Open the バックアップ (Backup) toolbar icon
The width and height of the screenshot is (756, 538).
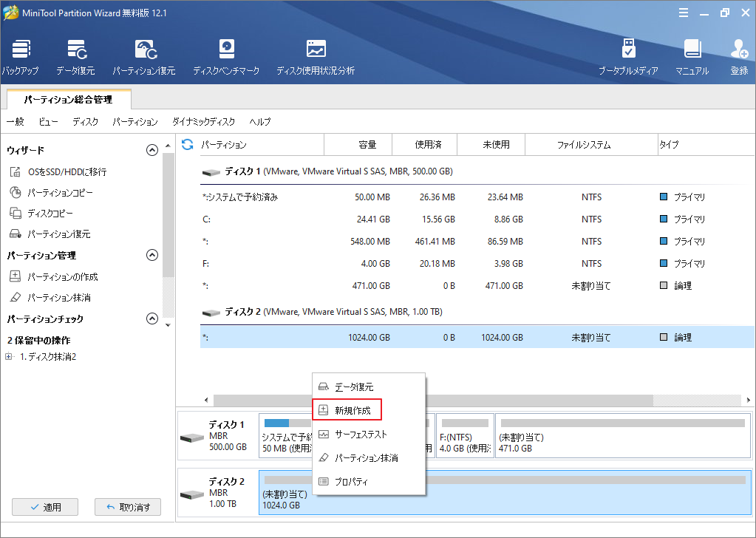click(x=20, y=58)
